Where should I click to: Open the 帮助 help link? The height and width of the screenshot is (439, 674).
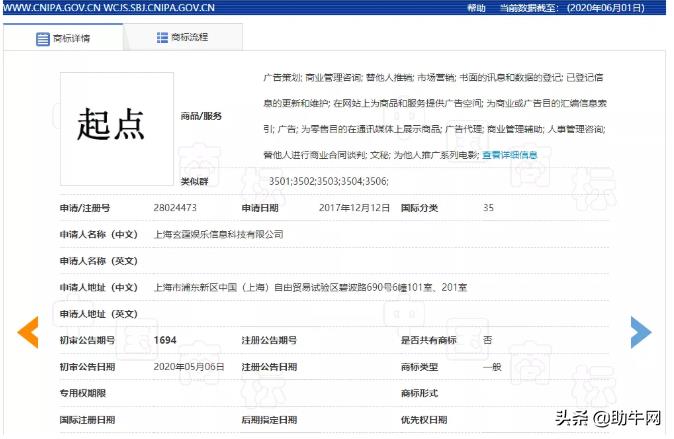477,7
